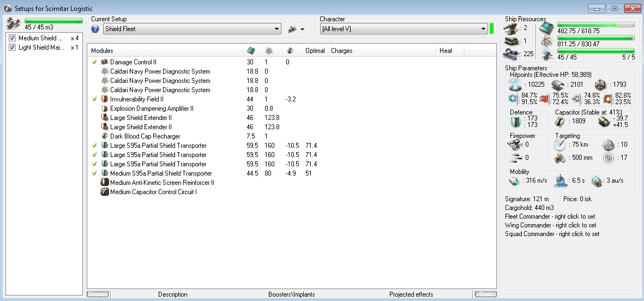Click the EM resistance icon showing 84.7%
Viewport: 644px width, 301px height.
(514, 99)
